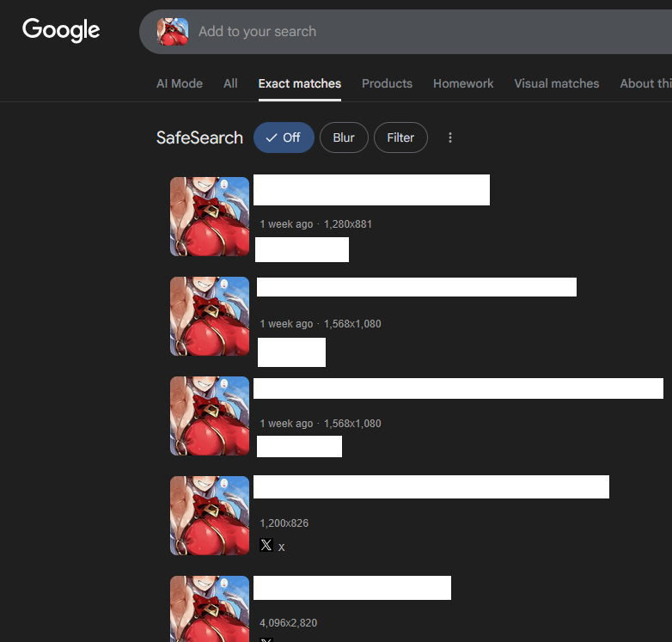The image size is (672, 642).
Task: Switch to the AI Mode tab
Action: pyautogui.click(x=180, y=83)
